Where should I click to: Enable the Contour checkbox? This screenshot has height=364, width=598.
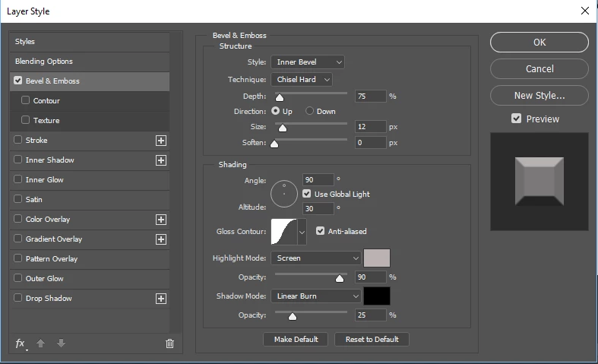click(25, 100)
